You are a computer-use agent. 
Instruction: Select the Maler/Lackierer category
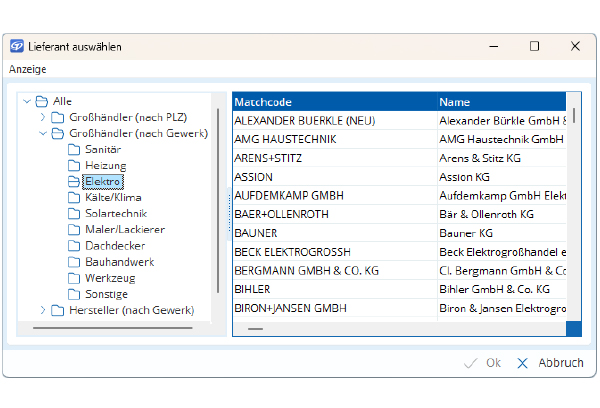click(125, 230)
